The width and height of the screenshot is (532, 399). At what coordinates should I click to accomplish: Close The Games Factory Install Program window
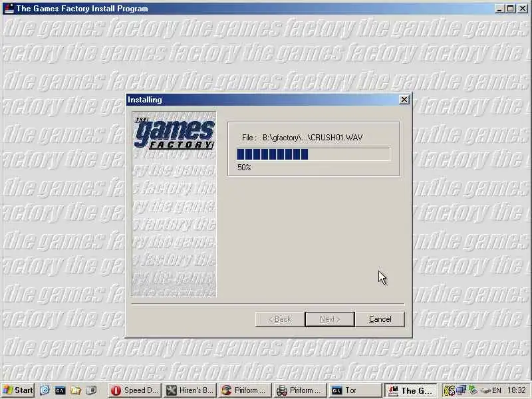523,9
